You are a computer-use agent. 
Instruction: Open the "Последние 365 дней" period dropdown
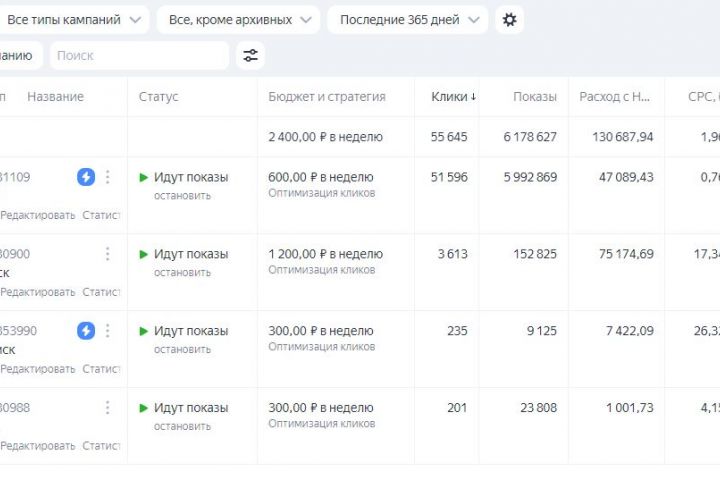[x=407, y=19]
